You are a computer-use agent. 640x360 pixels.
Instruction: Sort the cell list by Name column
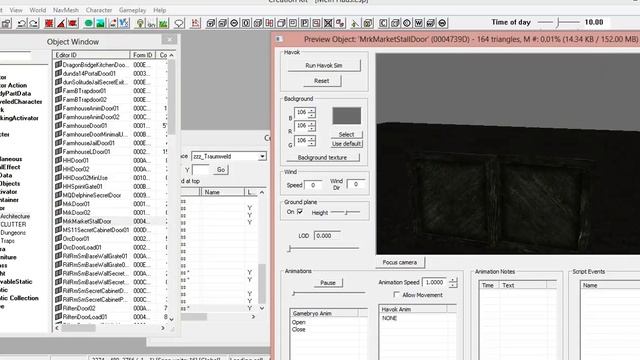coord(222,192)
